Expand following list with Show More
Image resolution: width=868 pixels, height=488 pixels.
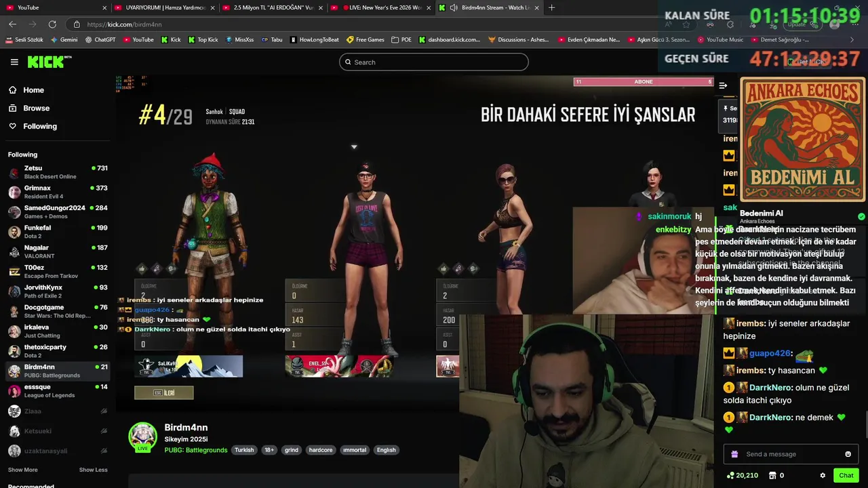click(x=22, y=470)
